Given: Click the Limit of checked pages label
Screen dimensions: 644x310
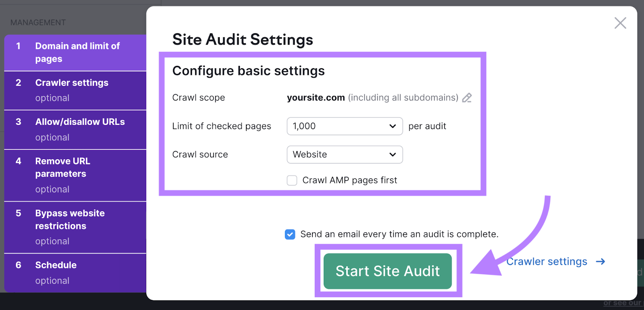Looking at the screenshot, I should (x=221, y=126).
